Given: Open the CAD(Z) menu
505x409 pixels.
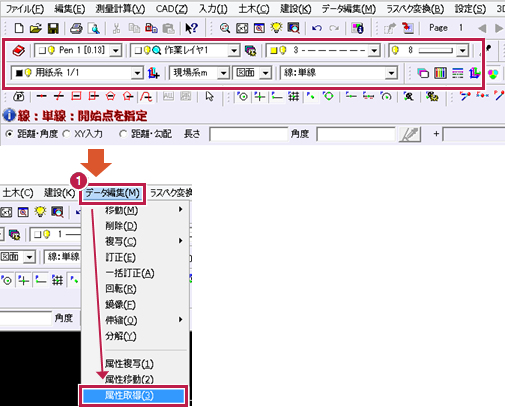Looking at the screenshot, I should click(172, 9).
